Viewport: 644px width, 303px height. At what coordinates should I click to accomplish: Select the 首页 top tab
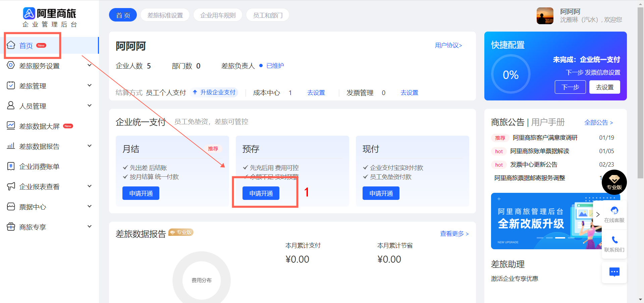(123, 15)
